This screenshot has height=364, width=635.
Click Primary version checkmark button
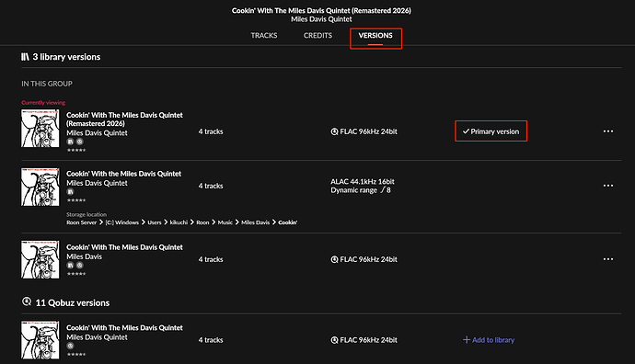tap(491, 131)
